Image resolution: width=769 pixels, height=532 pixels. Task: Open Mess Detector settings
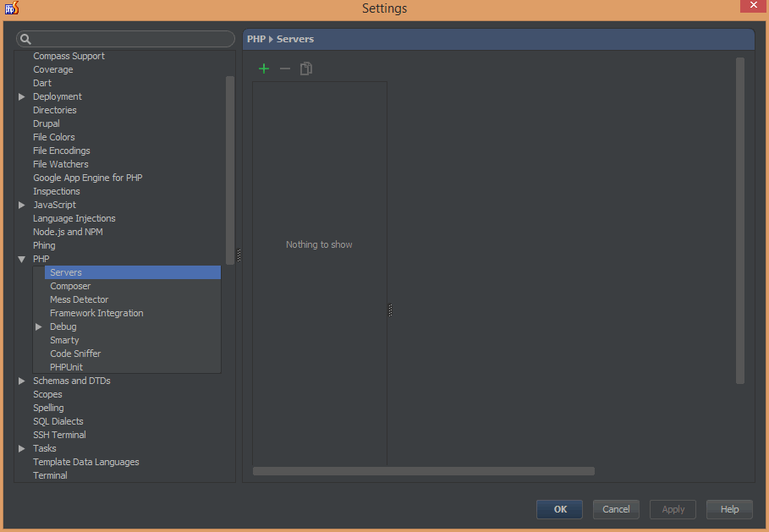coord(79,299)
